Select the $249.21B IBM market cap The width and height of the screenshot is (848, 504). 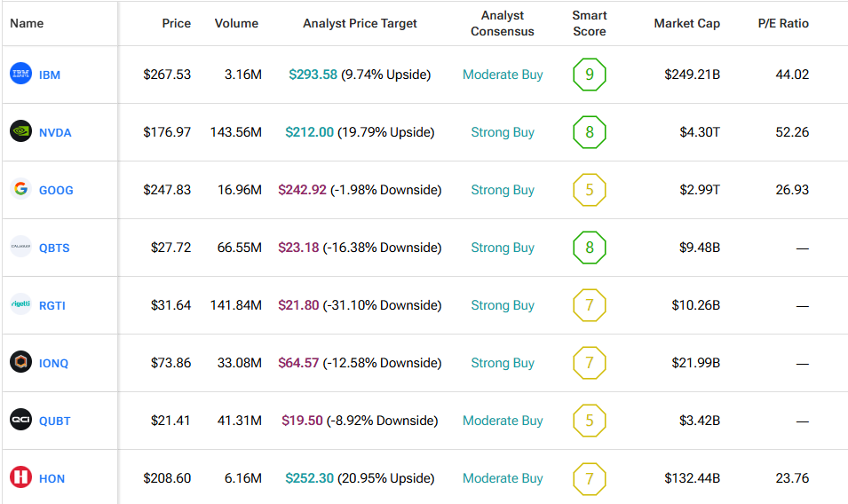click(693, 75)
